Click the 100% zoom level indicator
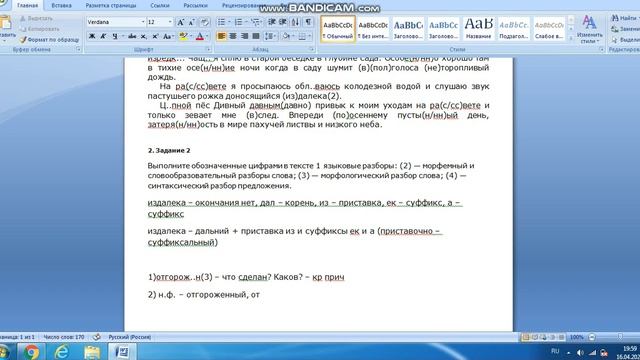Screen dimensions: 640x360 pos(576,337)
